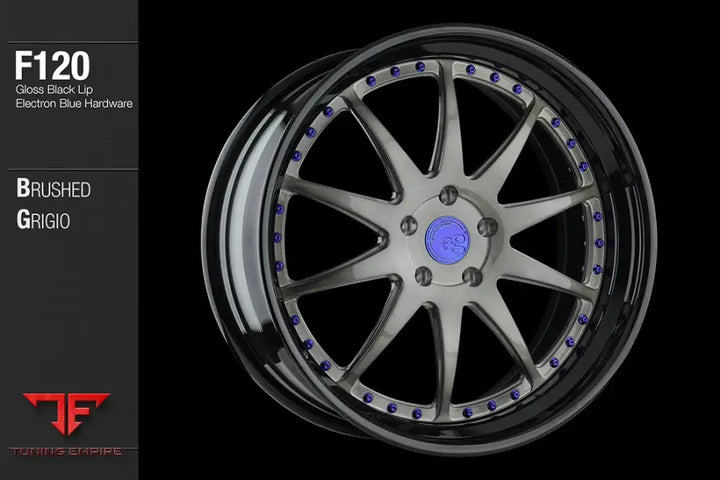Click the leftmost blue rivet on the wheel

click(277, 237)
